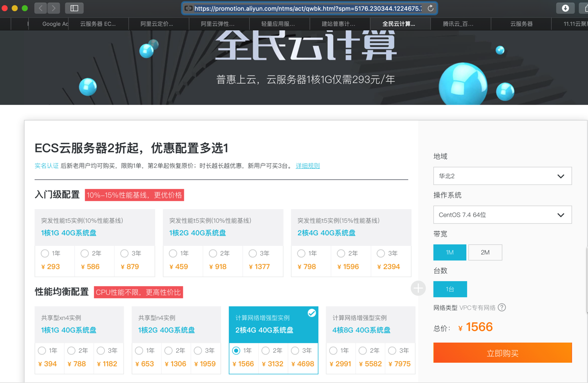Select 3年 for ¥4698 计算网络增强型 2核4G
The width and height of the screenshot is (588, 383).
click(295, 350)
